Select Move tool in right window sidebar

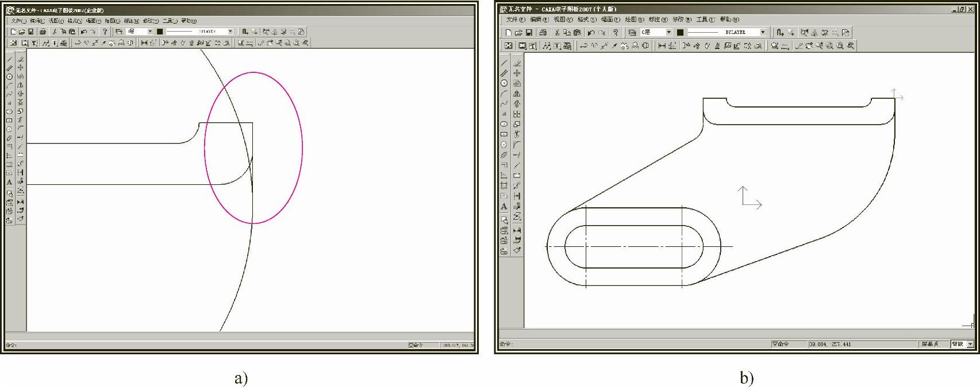[x=517, y=73]
